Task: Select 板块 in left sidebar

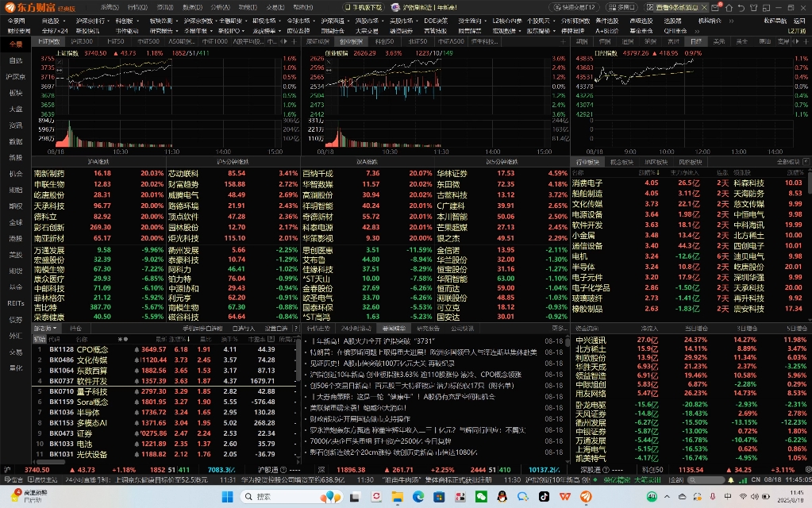Action: (x=16, y=93)
